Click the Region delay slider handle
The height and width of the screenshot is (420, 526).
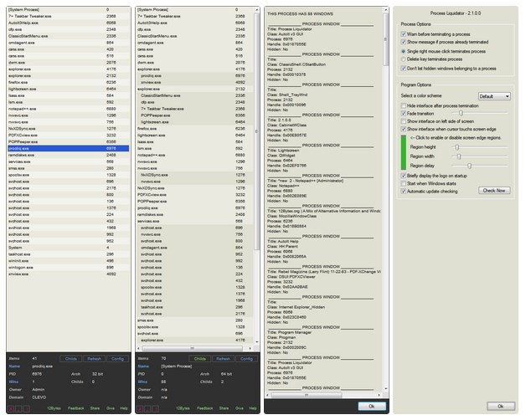470,166
